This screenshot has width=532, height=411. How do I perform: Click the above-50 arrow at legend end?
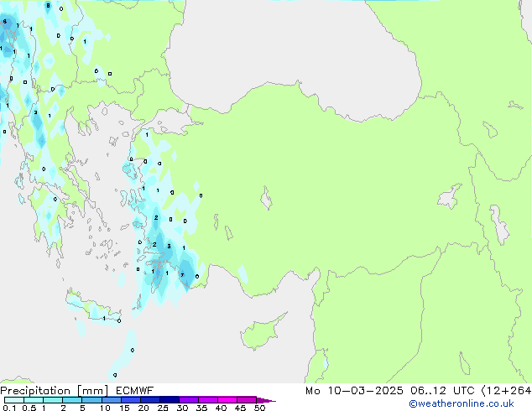(x=266, y=400)
